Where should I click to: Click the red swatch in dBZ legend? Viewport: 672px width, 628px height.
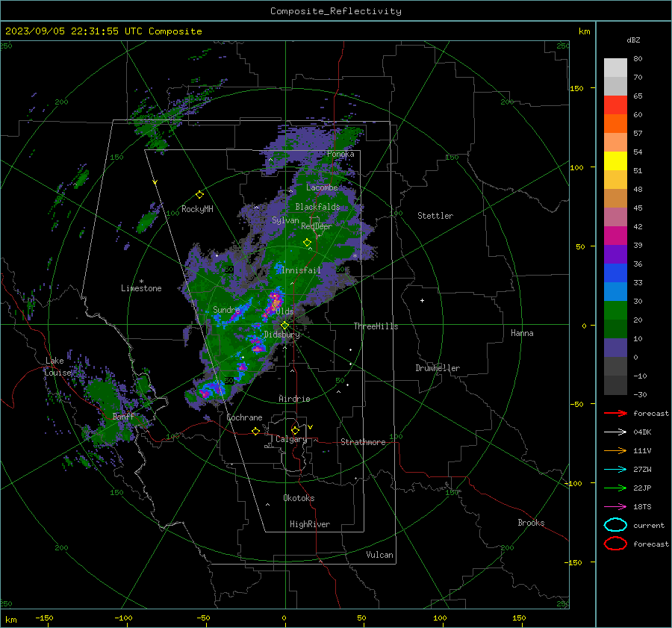(615, 105)
